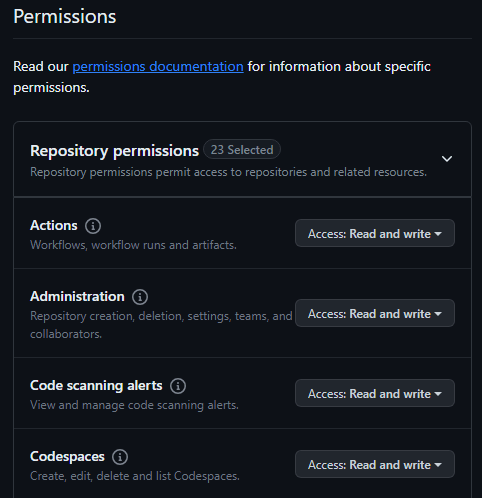Open the info icon next to Actions

coord(93,226)
